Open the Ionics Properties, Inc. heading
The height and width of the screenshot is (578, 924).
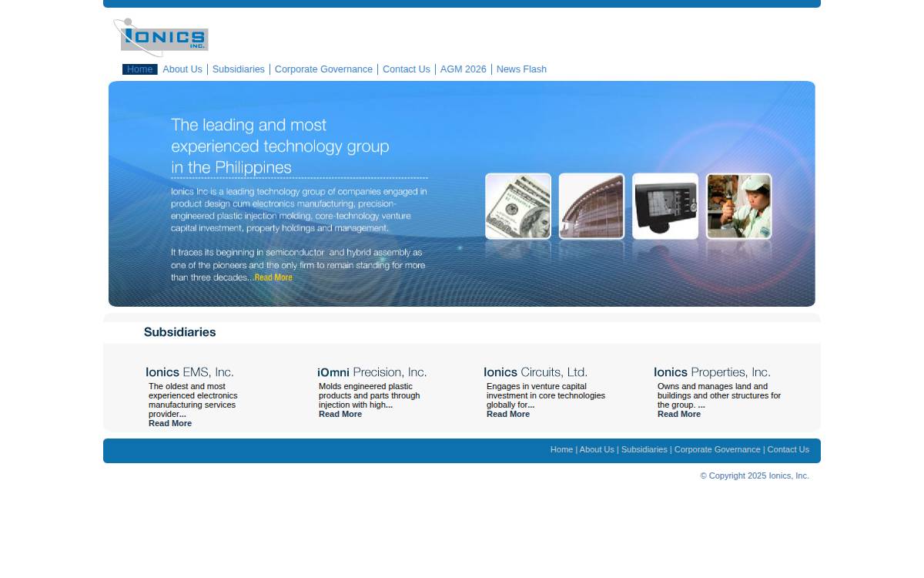pos(712,372)
